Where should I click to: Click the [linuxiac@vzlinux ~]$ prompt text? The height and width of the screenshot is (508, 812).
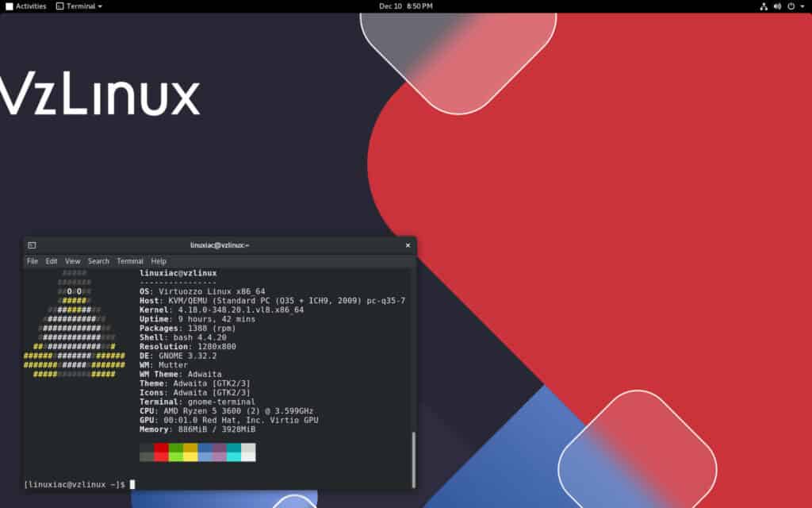(75, 484)
